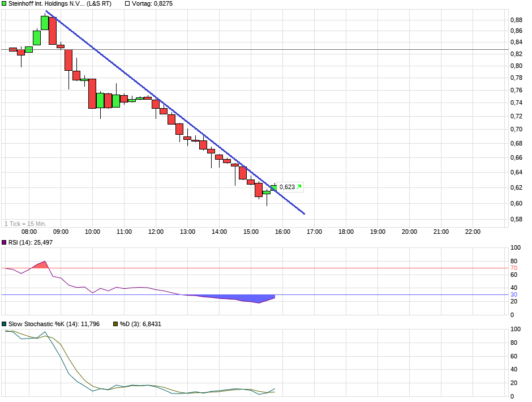Click the 0,74 price axis label

pyautogui.click(x=516, y=102)
